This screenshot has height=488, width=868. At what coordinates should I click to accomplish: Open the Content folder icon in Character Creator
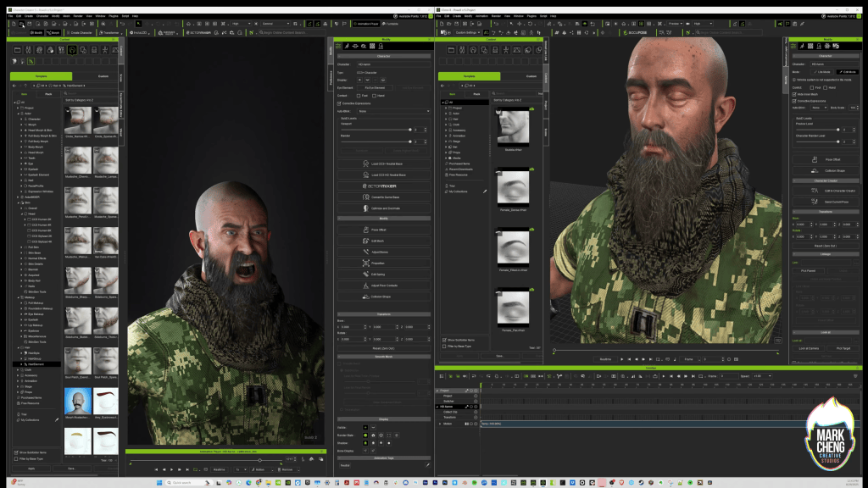[18, 50]
